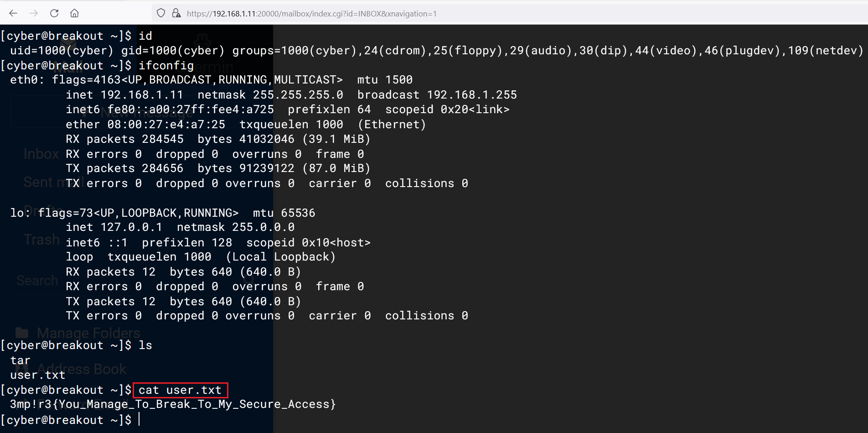This screenshot has height=433, width=868.
Task: Click the highlighted cat user.txt command
Action: (x=180, y=390)
